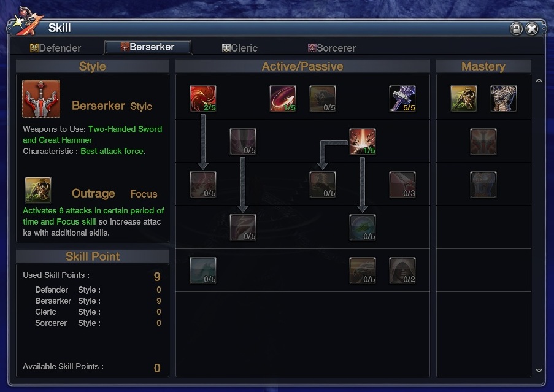This screenshot has height=392, width=554.
Task: Click the Berserker style weapon emblem
Action: click(41, 99)
